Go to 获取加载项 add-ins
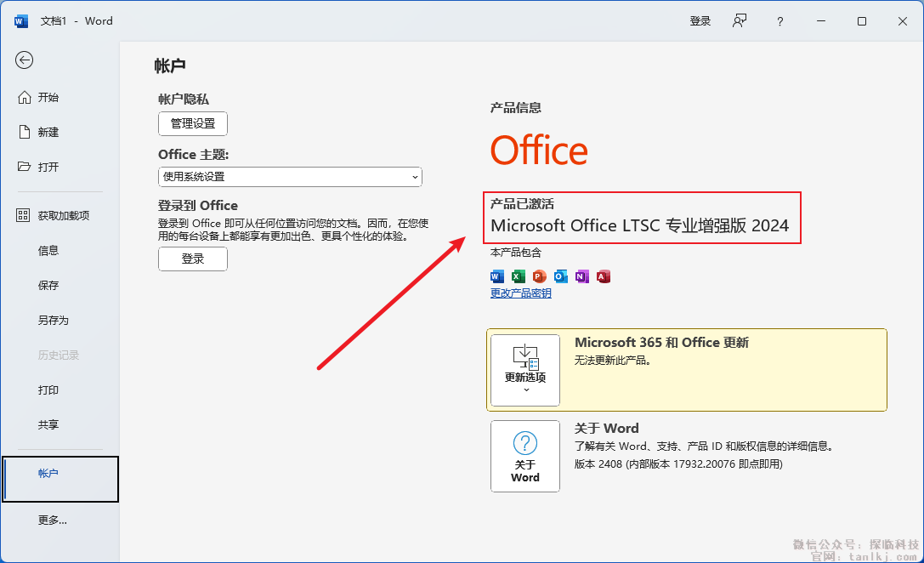924x563 pixels. [63, 215]
